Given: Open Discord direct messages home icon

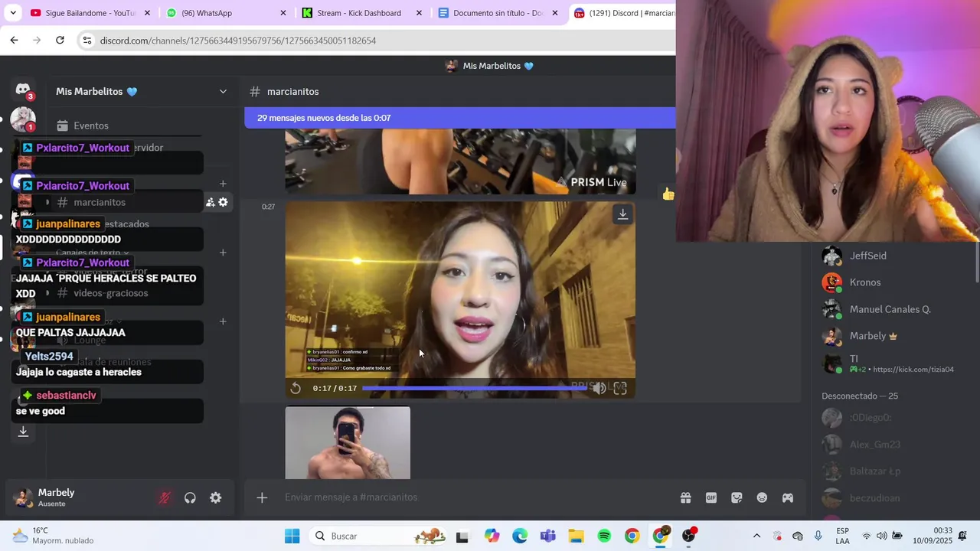Looking at the screenshot, I should pyautogui.click(x=23, y=90).
